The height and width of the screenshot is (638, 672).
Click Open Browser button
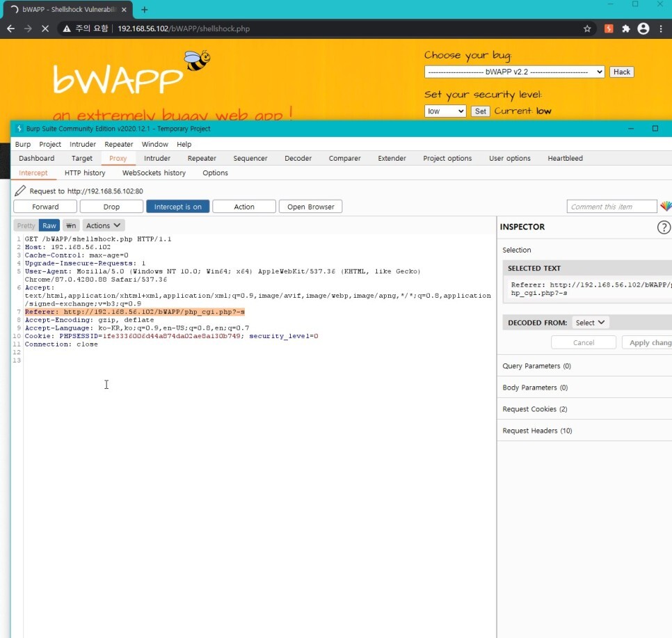point(311,207)
